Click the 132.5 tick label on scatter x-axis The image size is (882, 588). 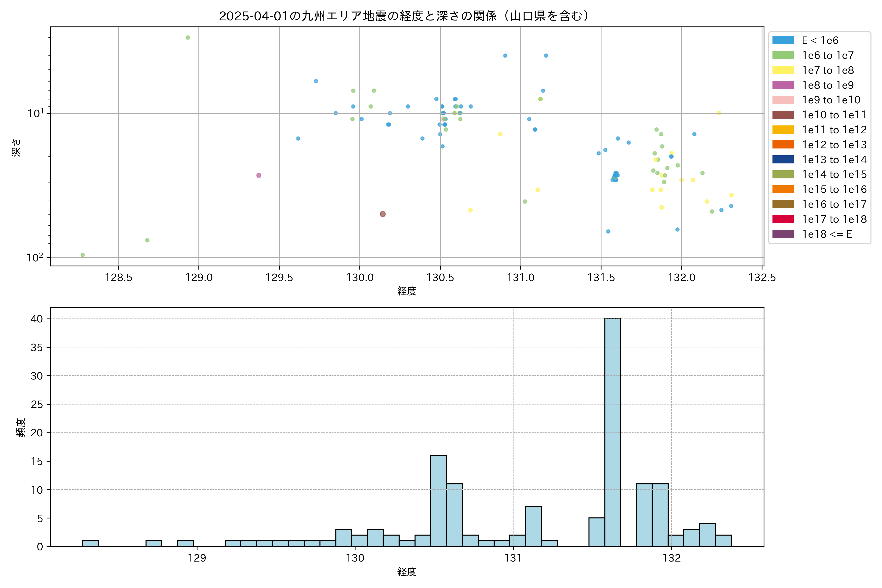762,278
